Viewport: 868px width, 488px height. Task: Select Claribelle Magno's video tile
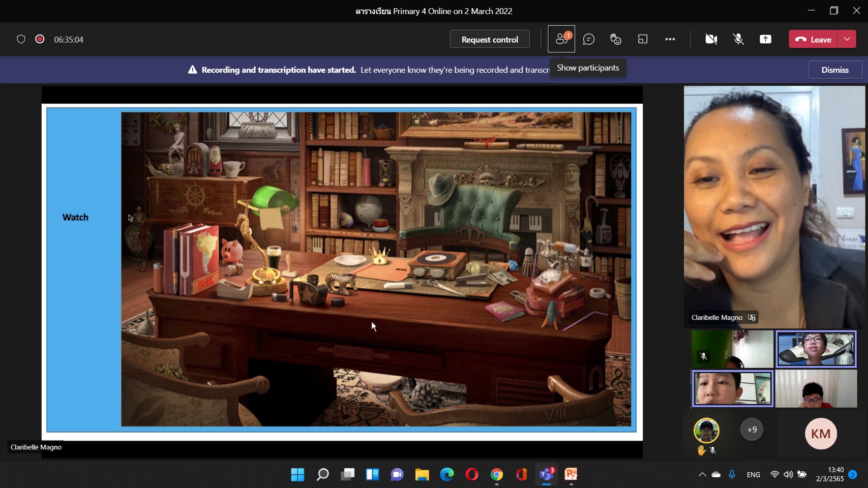pos(773,206)
